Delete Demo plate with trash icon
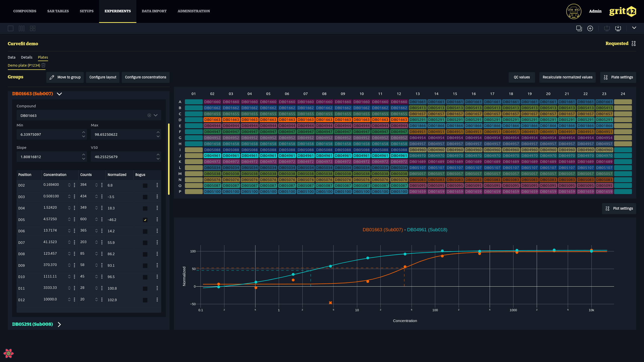644x362 pixels. coord(44,65)
